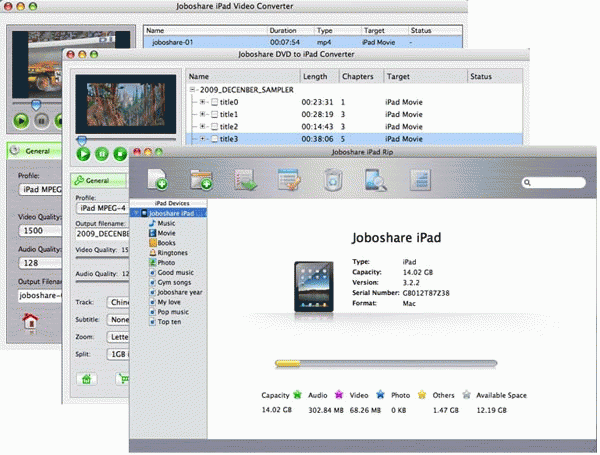
Task: Click the home icon in DVD to iPad Converter
Action: [87, 379]
